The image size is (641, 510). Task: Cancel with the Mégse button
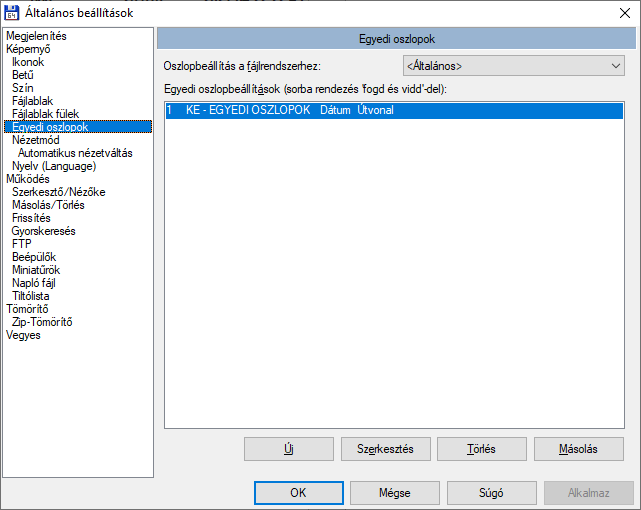pos(394,493)
